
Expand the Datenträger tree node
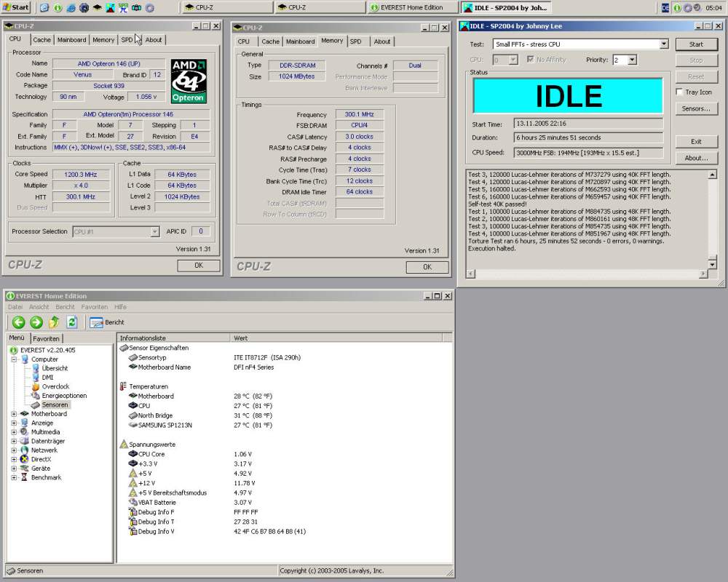pos(14,441)
